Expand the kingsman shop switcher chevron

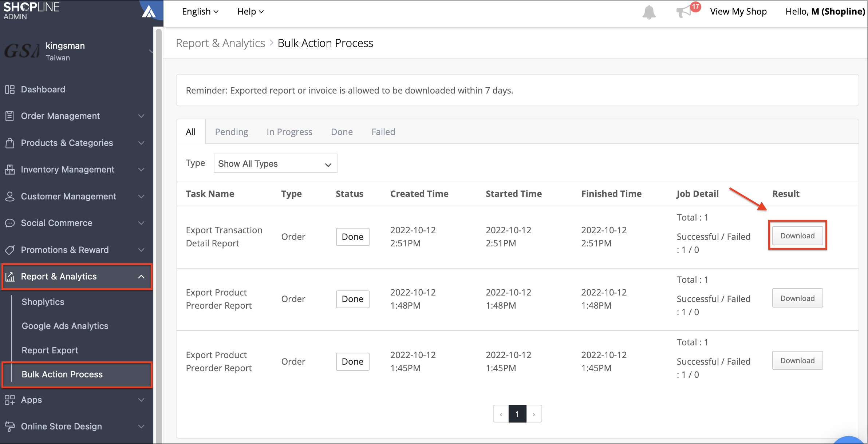151,51
